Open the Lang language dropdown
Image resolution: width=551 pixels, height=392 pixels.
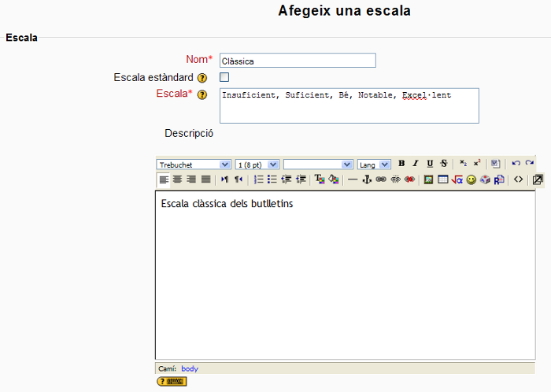click(x=374, y=165)
